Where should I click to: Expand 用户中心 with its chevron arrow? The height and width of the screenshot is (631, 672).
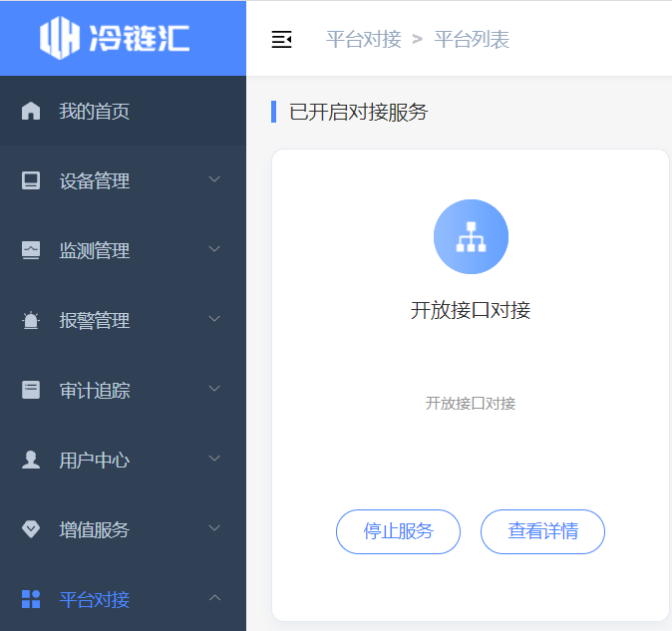[x=214, y=459]
